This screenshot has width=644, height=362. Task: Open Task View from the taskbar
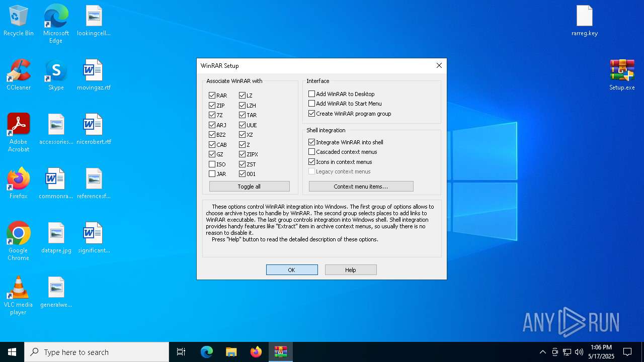point(181,352)
